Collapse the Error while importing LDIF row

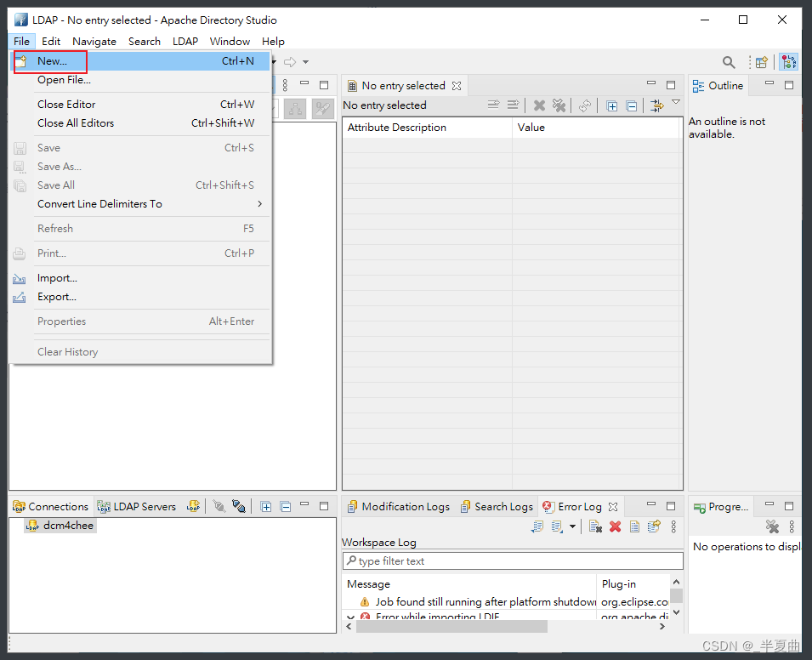tap(350, 617)
